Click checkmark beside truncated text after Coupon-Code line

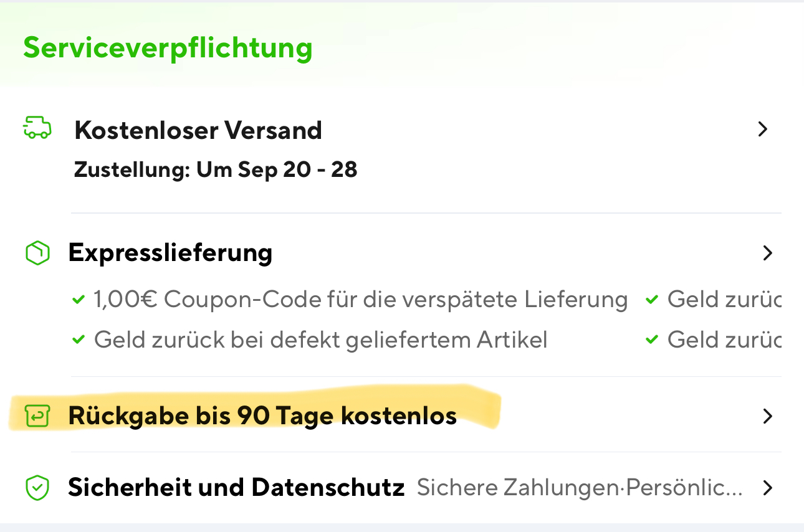coord(652,300)
